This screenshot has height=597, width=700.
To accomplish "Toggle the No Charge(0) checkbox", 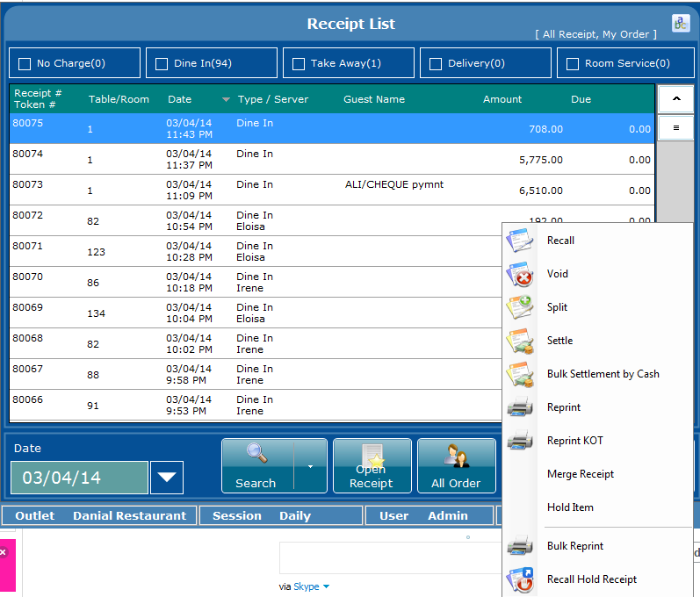I will coord(25,64).
